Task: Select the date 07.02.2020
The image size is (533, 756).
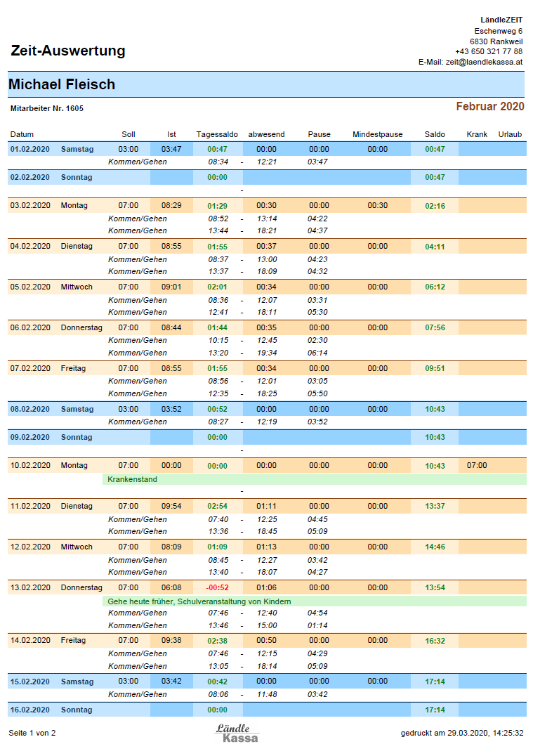Action: point(30,368)
